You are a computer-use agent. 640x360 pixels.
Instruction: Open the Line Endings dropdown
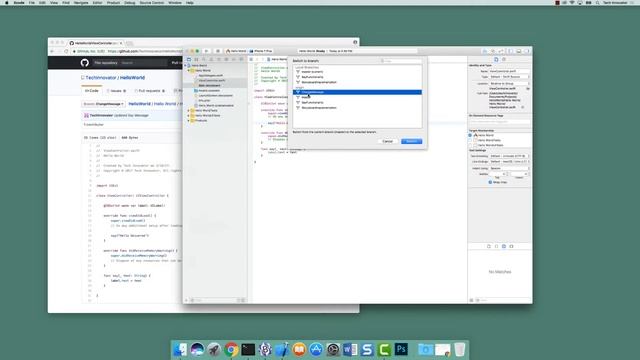(x=509, y=162)
